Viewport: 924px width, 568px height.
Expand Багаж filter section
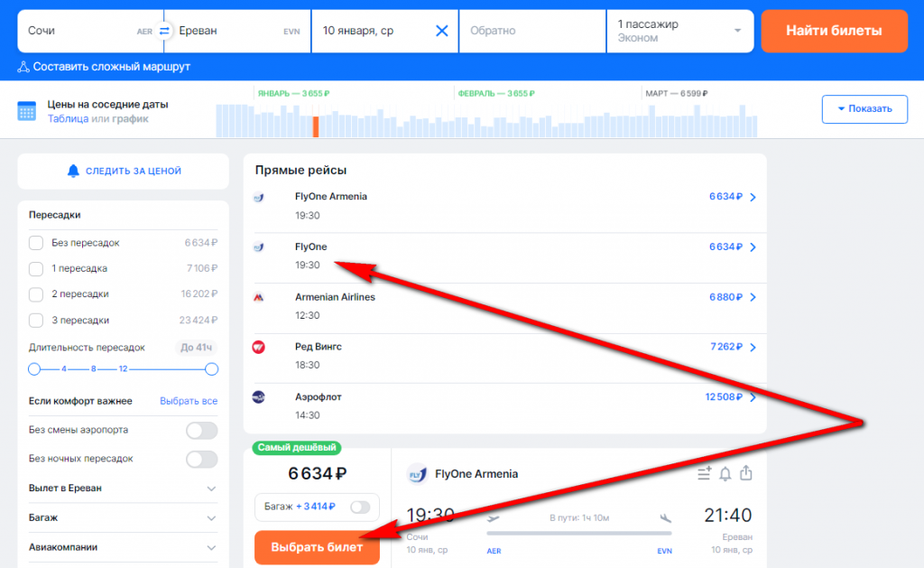point(123,517)
